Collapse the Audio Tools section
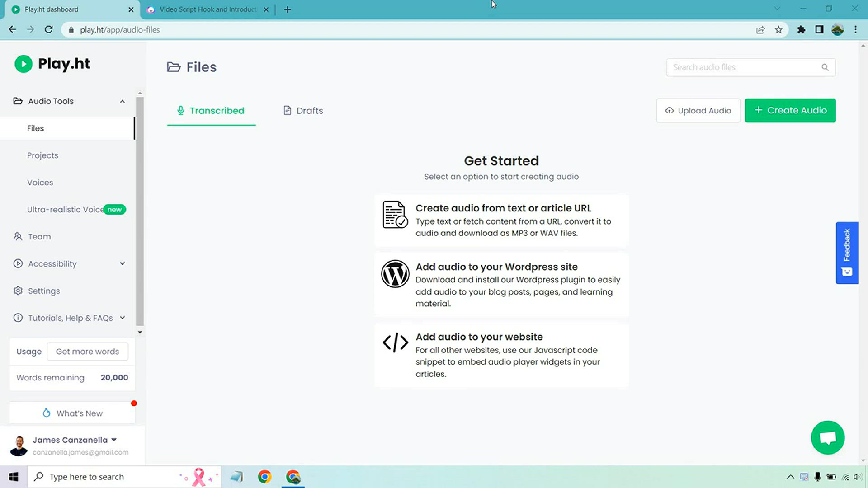 click(123, 101)
